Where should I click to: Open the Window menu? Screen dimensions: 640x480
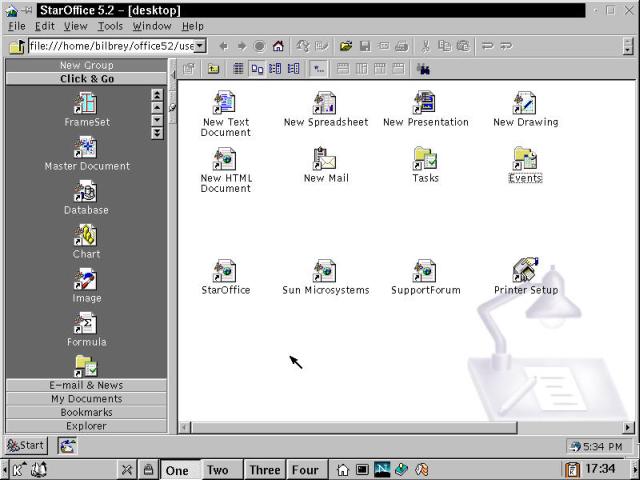[152, 26]
